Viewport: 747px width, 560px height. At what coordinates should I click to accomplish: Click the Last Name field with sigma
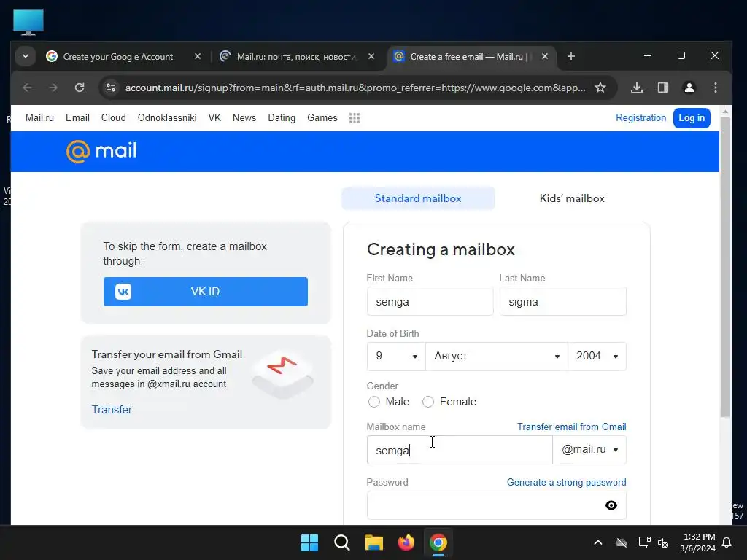click(562, 301)
